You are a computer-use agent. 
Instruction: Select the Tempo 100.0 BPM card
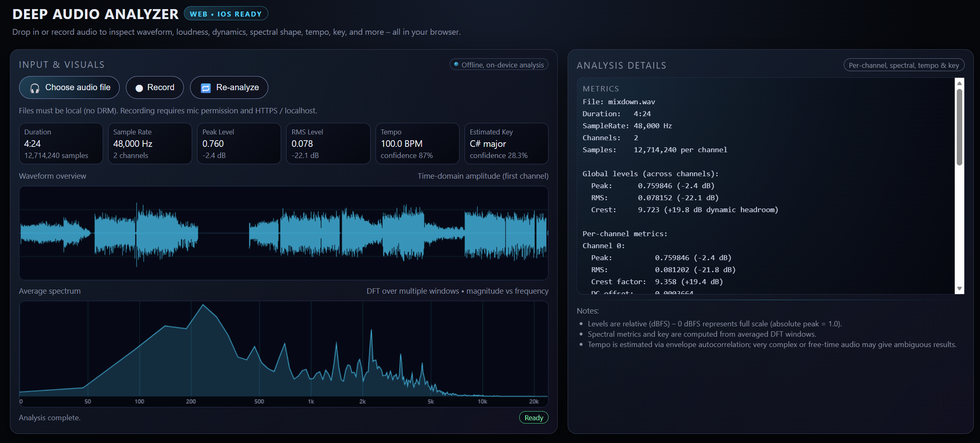pyautogui.click(x=417, y=144)
